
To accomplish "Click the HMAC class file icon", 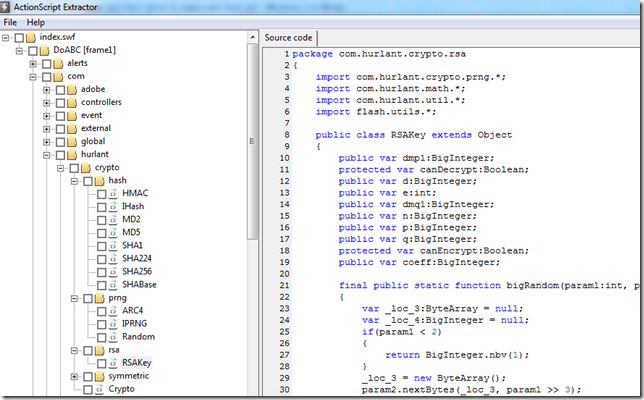I will click(113, 194).
